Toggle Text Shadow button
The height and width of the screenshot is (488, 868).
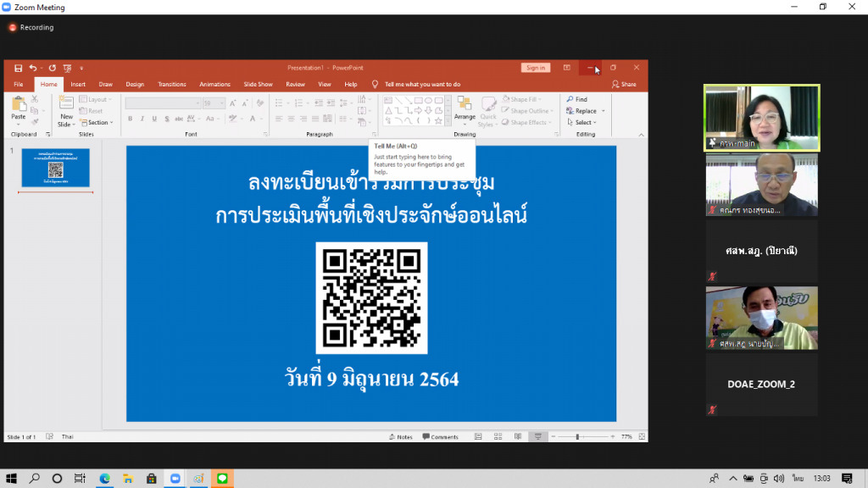coord(167,119)
